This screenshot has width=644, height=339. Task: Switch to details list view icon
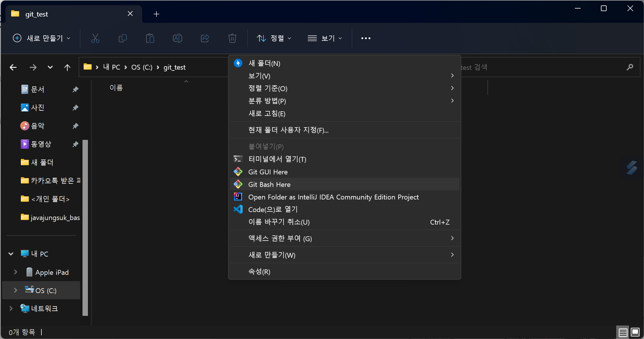pos(623,332)
